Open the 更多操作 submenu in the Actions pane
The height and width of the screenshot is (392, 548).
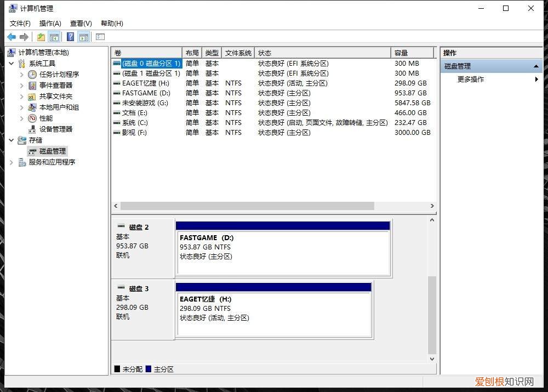click(471, 79)
